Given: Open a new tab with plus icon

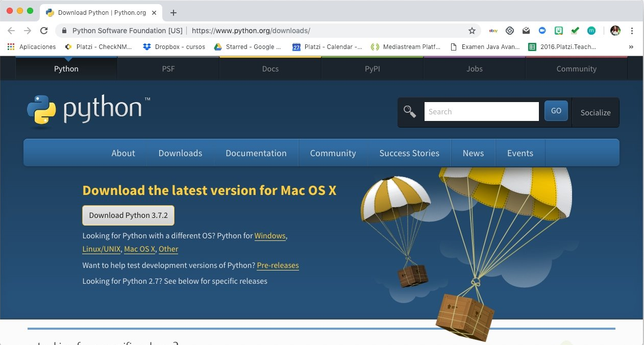Looking at the screenshot, I should click(174, 13).
